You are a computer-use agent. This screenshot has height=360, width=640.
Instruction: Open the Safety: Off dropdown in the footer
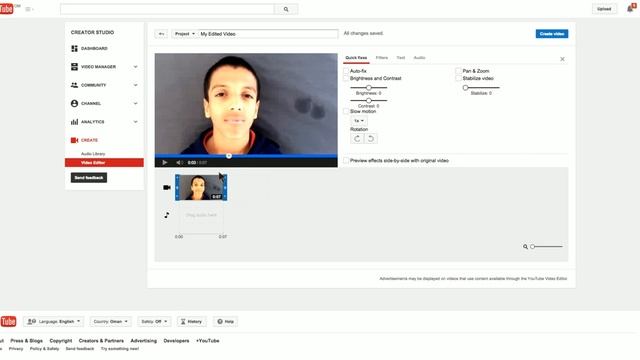[x=154, y=322]
